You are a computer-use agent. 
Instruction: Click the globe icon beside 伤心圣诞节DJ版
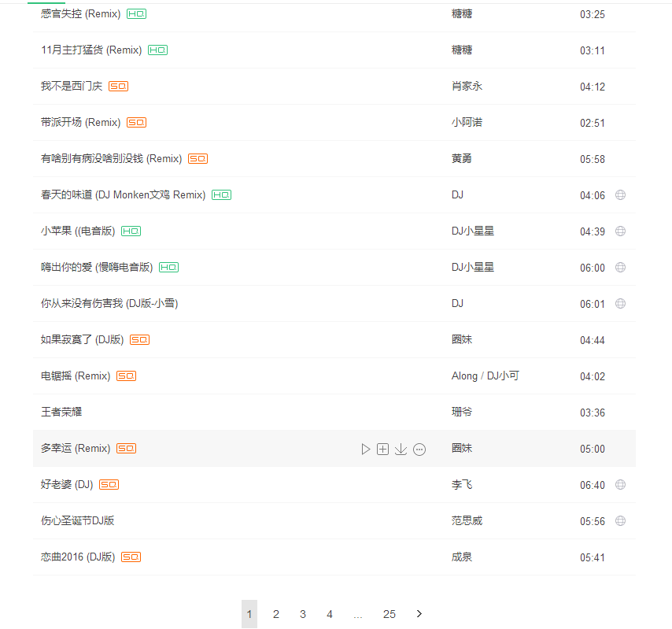(620, 521)
